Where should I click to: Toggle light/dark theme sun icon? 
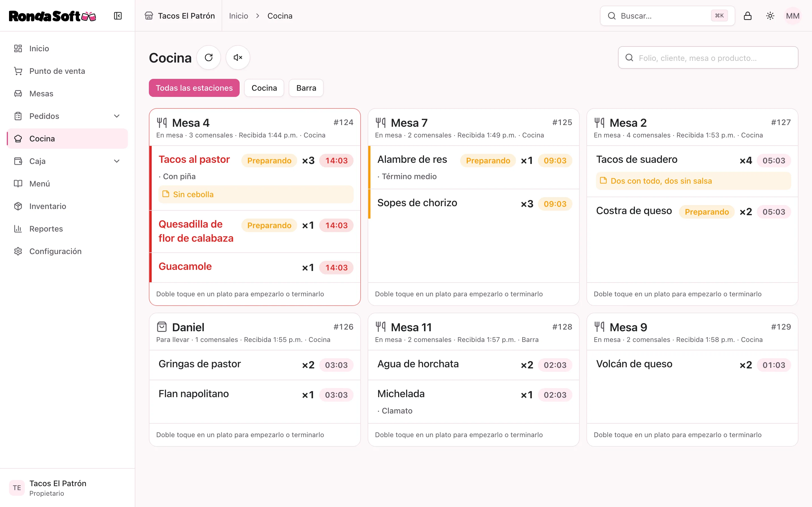click(770, 16)
